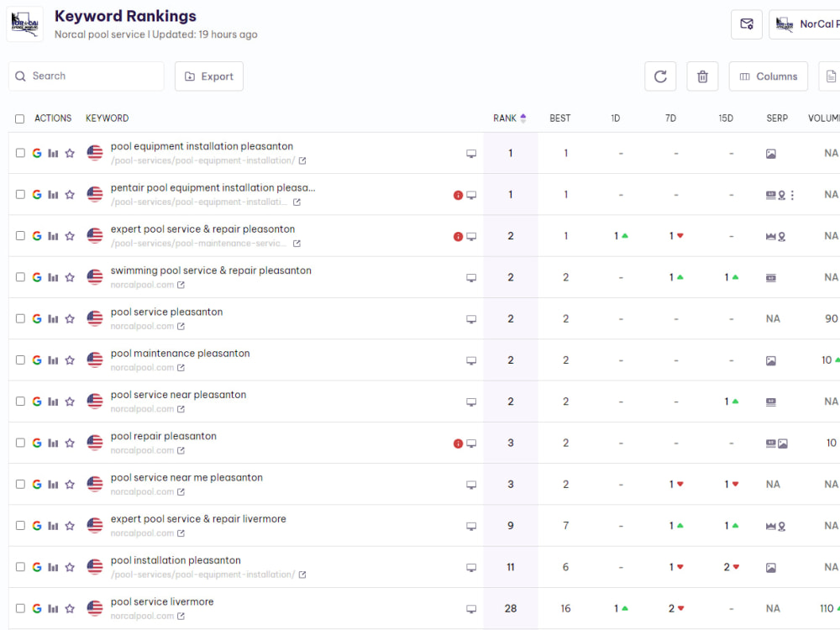Click three-dot SERP menu in pentair row
The width and height of the screenshot is (840, 630).
click(x=792, y=195)
